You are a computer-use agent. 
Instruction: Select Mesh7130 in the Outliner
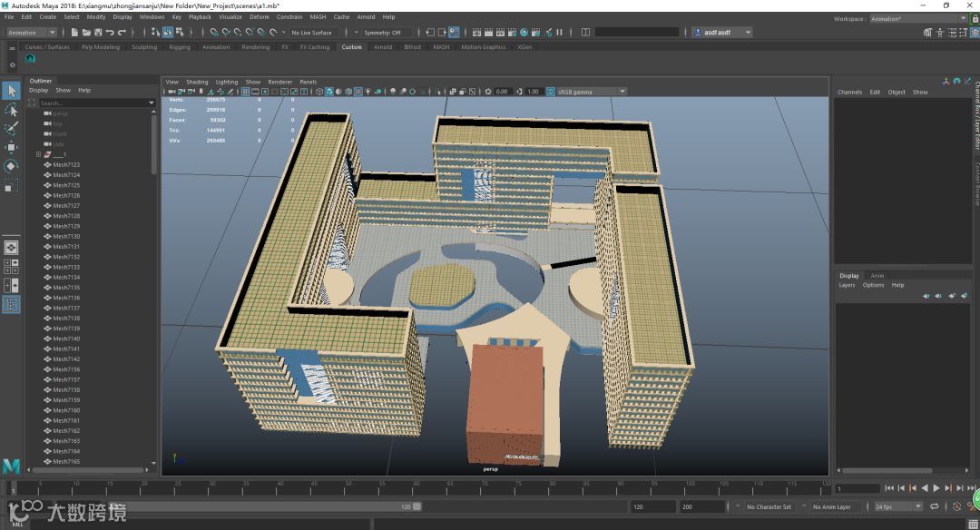(66, 236)
